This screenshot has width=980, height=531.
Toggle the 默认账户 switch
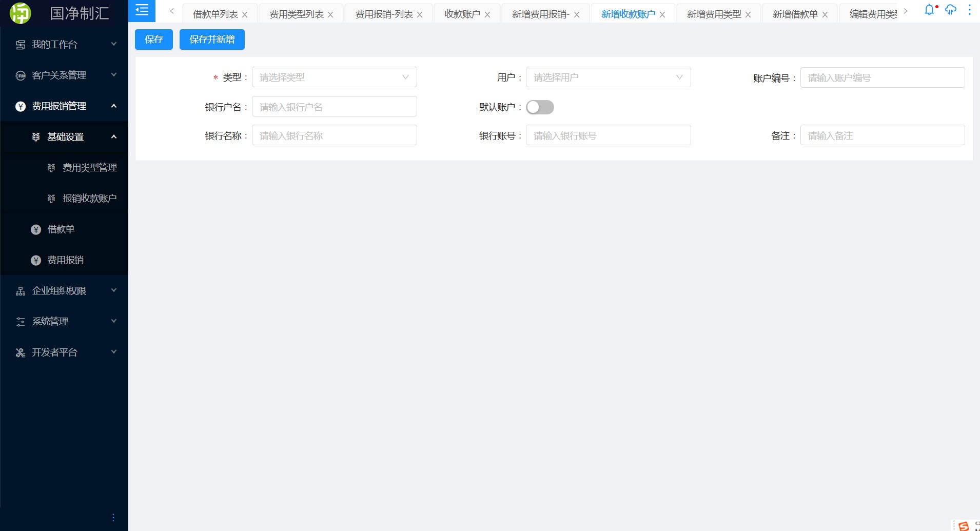pos(540,107)
